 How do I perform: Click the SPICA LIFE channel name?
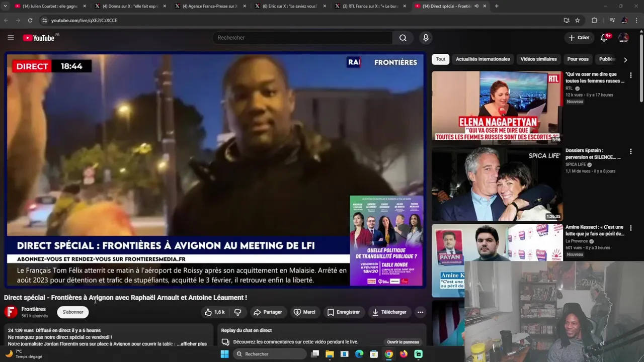576,164
